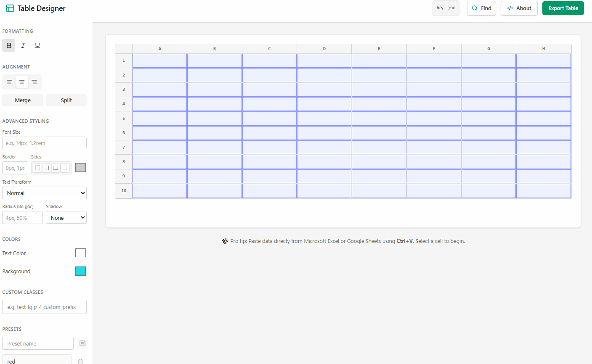Focus the Font Size input field
This screenshot has width=592, height=364.
pos(45,143)
